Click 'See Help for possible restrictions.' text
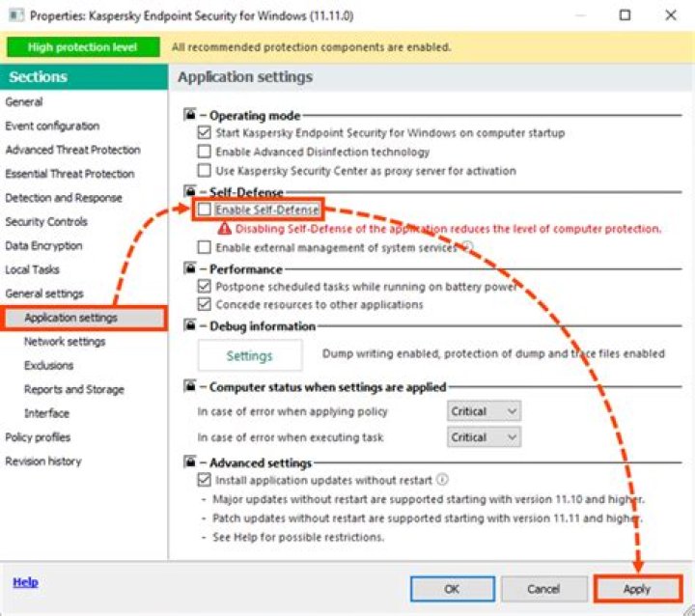Screen dimensions: 695x616 (298, 537)
